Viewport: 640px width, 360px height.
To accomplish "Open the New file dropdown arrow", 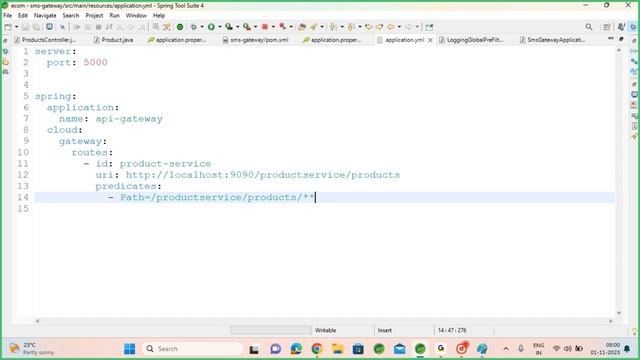I will pos(17,27).
